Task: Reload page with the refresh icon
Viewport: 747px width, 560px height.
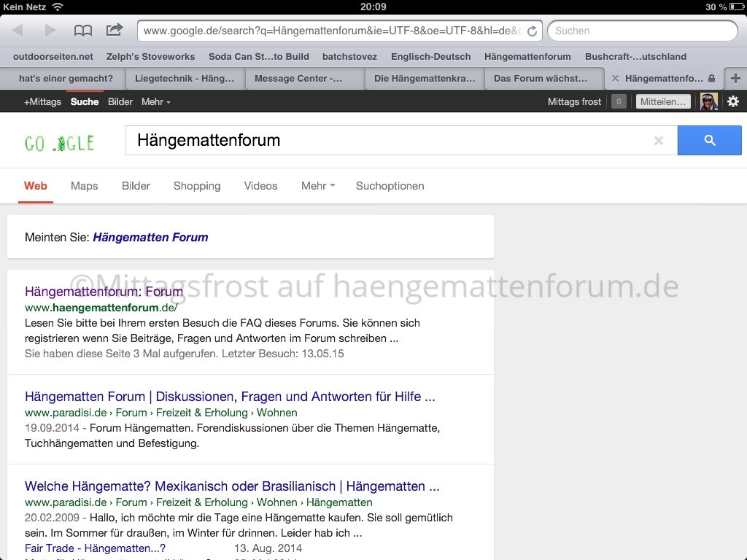Action: click(532, 31)
